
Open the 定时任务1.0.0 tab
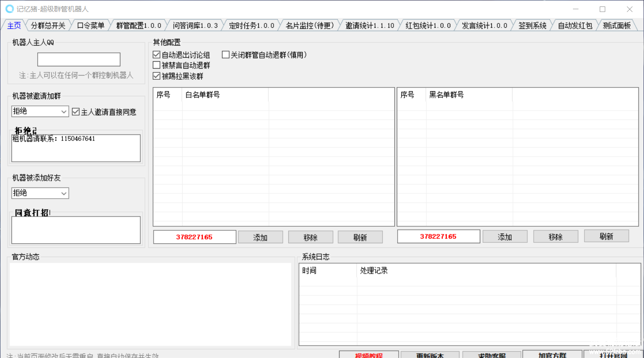click(x=252, y=25)
